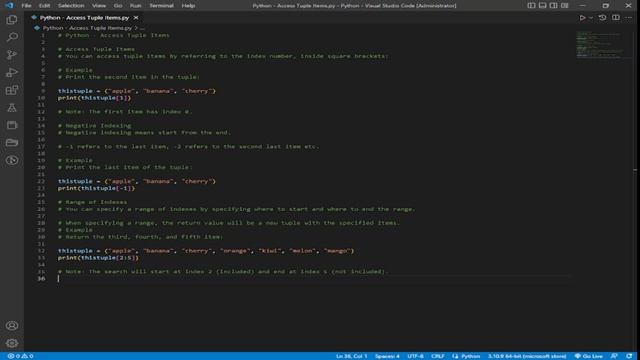Image resolution: width=640 pixels, height=360 pixels.
Task: Change the CRLF line ending
Action: pyautogui.click(x=438, y=356)
